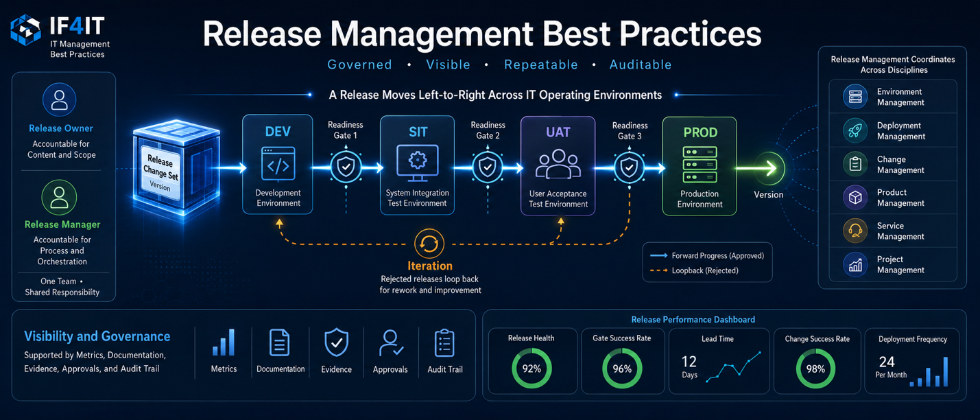Click the 'Auditable' subtitle word
Screen dimensions: 980x420
coord(641,65)
